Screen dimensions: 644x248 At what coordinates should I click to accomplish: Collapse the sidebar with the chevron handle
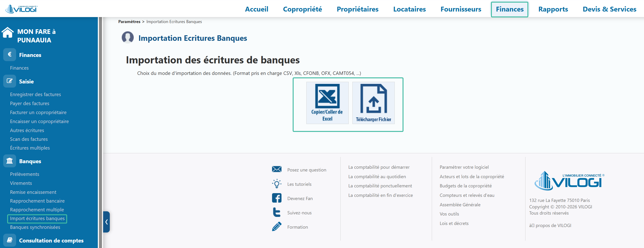click(107, 222)
